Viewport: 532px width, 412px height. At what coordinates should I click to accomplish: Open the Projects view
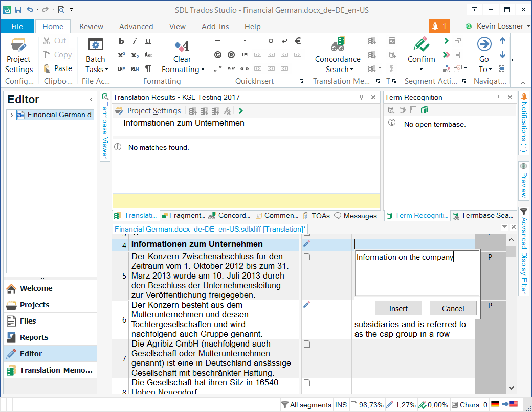click(50, 305)
